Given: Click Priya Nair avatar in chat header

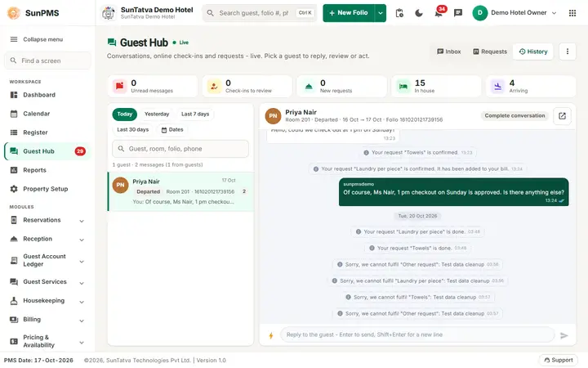Looking at the screenshot, I should pyautogui.click(x=273, y=115).
